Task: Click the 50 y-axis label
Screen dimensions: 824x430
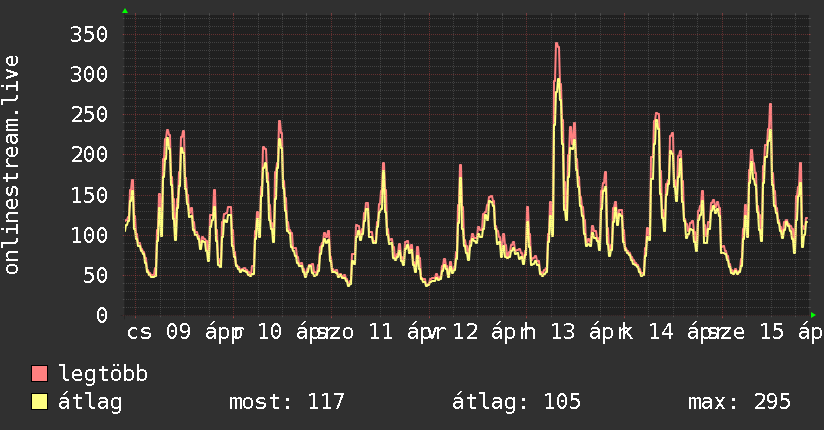Action: pyautogui.click(x=95, y=275)
